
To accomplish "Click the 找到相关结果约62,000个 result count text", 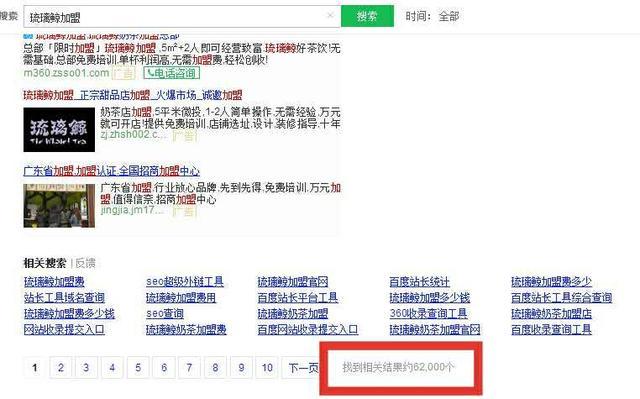I will 398,367.
